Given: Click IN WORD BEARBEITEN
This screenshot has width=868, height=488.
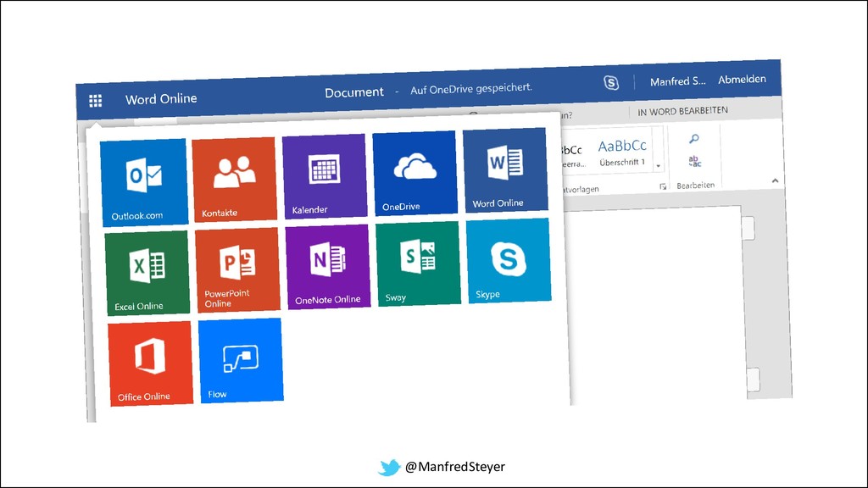Looking at the screenshot, I should tap(682, 111).
